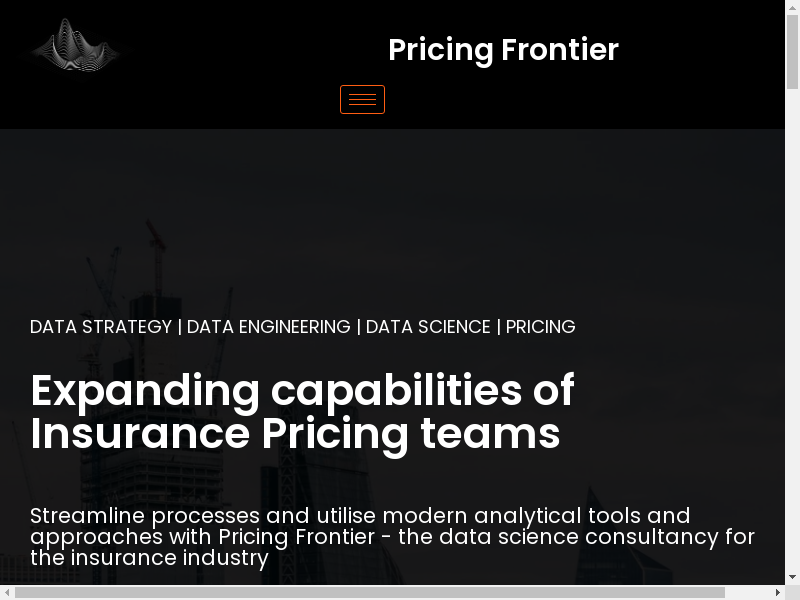The image size is (800, 600).
Task: Click the horizontal scrollbar right arrow
Action: point(777,593)
